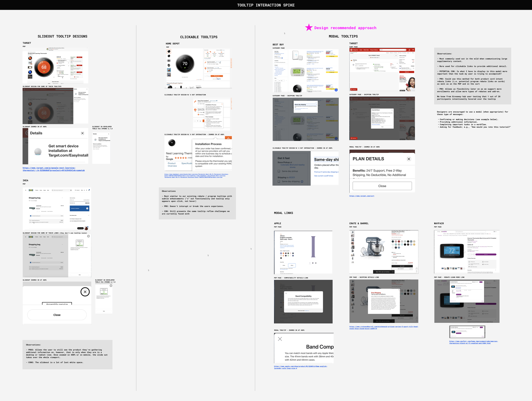The width and height of the screenshot is (532, 401).
Task: Click See current cutoff times link
Action: (x=323, y=176)
